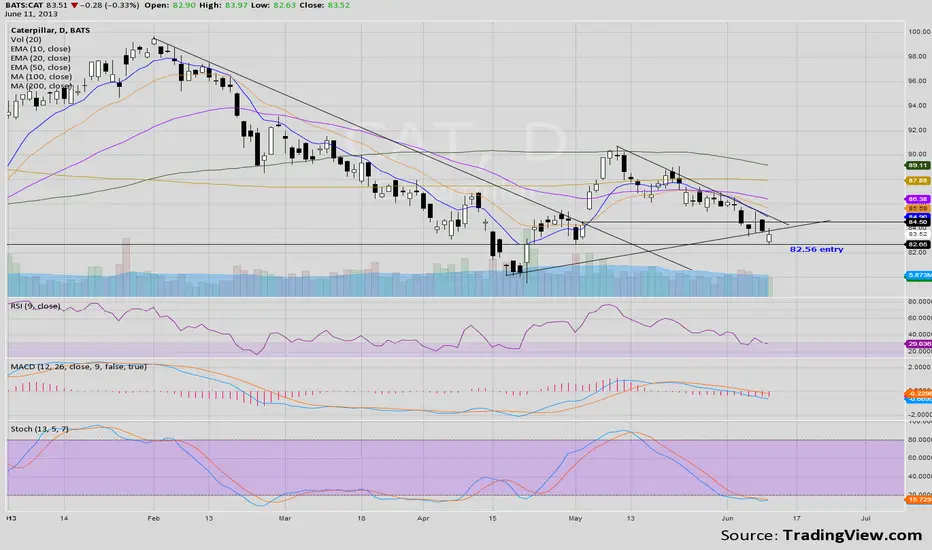Select the Caterpillar, D, BATS legend title
This screenshot has height=550, width=932.
point(50,30)
